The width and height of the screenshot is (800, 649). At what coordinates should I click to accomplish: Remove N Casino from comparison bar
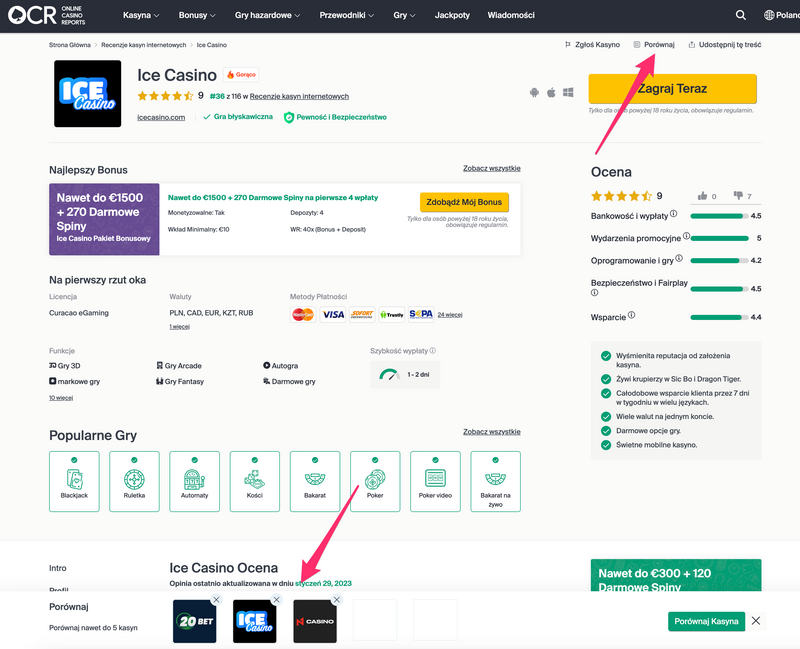pos(337,600)
